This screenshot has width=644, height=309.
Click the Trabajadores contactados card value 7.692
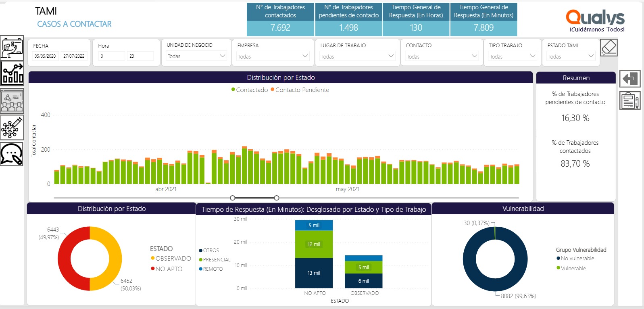[x=280, y=28]
